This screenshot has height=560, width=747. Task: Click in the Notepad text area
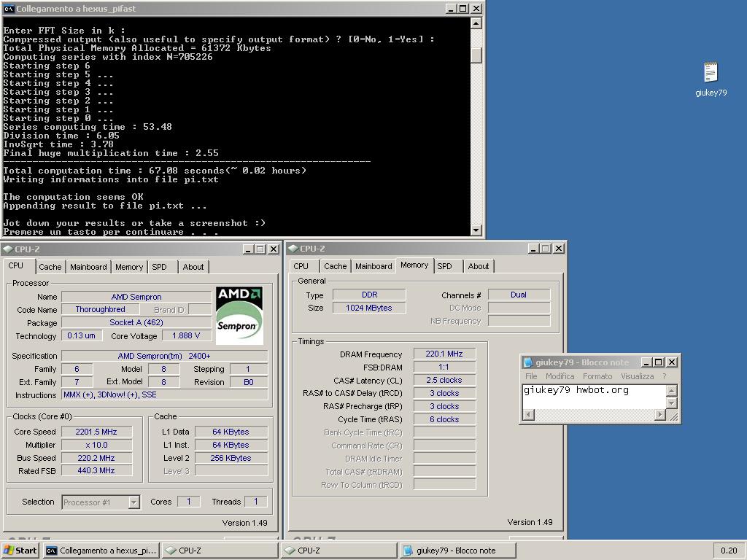coord(594,397)
